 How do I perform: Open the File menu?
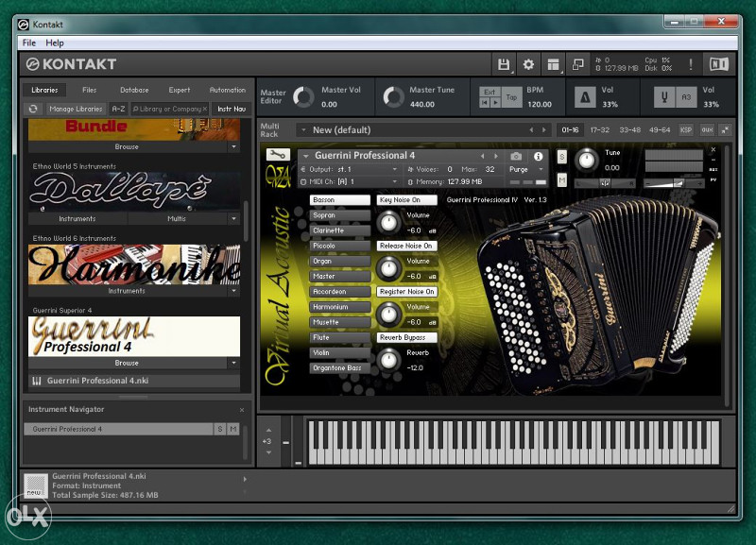pyautogui.click(x=29, y=43)
